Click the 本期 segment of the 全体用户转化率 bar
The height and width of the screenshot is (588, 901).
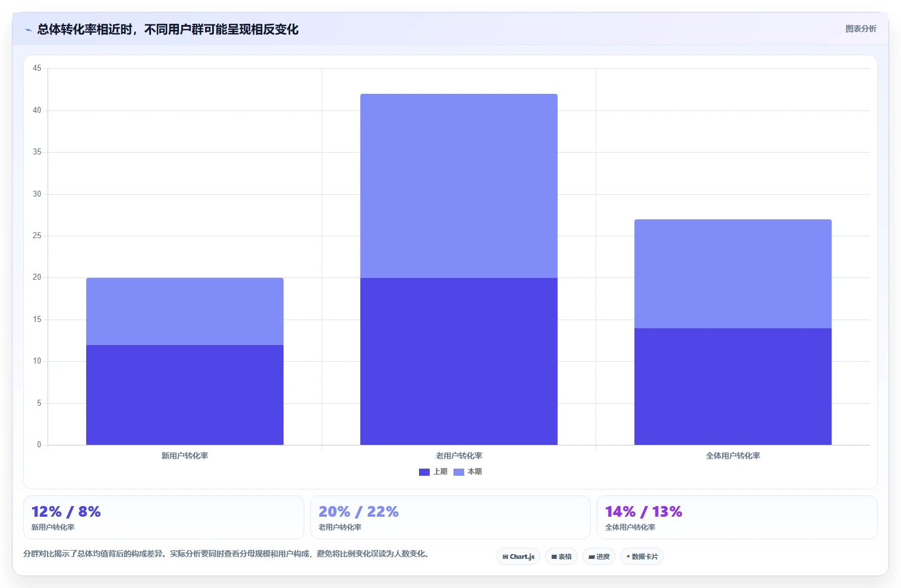click(x=733, y=274)
